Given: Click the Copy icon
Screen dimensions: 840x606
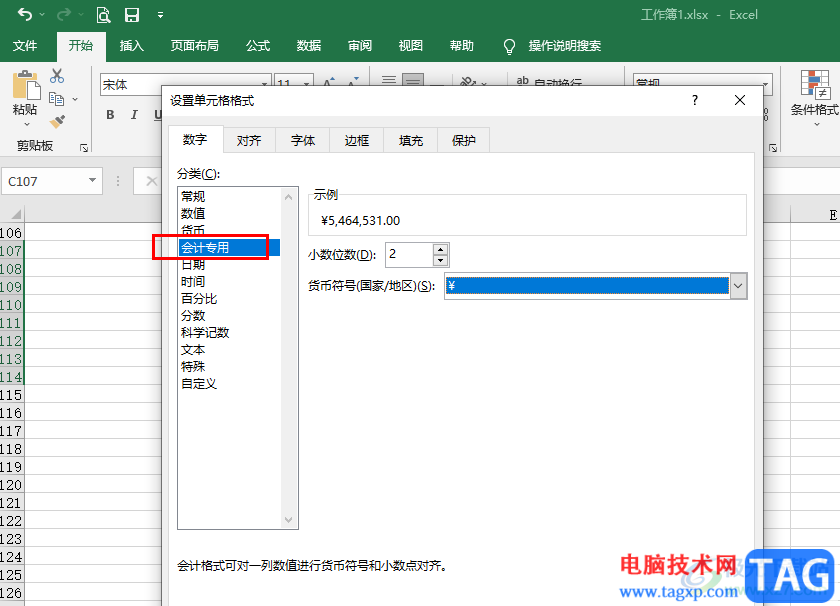Looking at the screenshot, I should (x=56, y=99).
